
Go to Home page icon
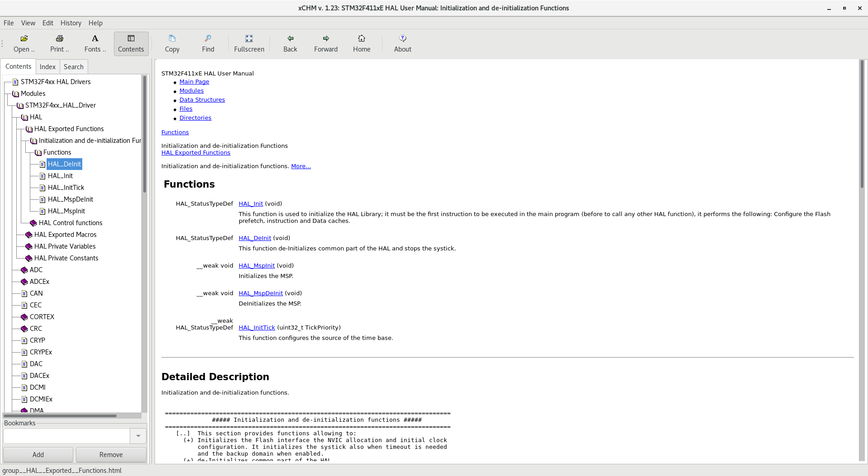point(362,43)
